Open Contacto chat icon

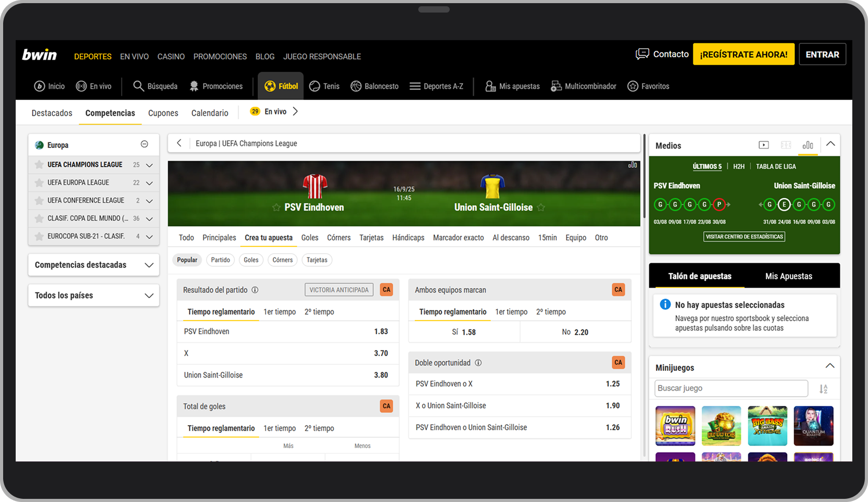[x=642, y=54]
